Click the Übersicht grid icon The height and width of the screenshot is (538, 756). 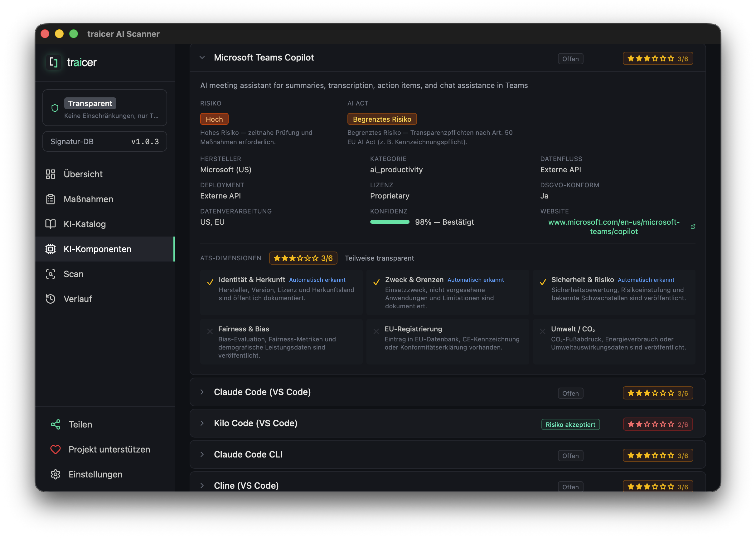pos(50,174)
